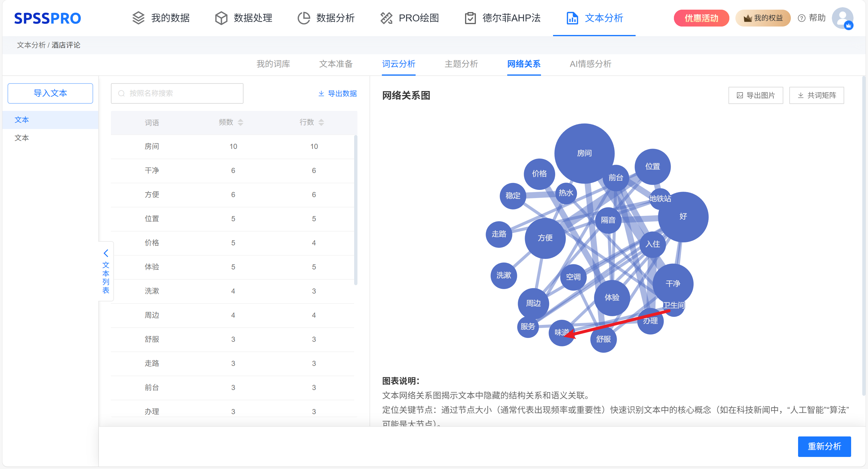This screenshot has width=868, height=469.
Task: Click the PRO绘图 ruler-pencil icon
Action: coord(386,18)
